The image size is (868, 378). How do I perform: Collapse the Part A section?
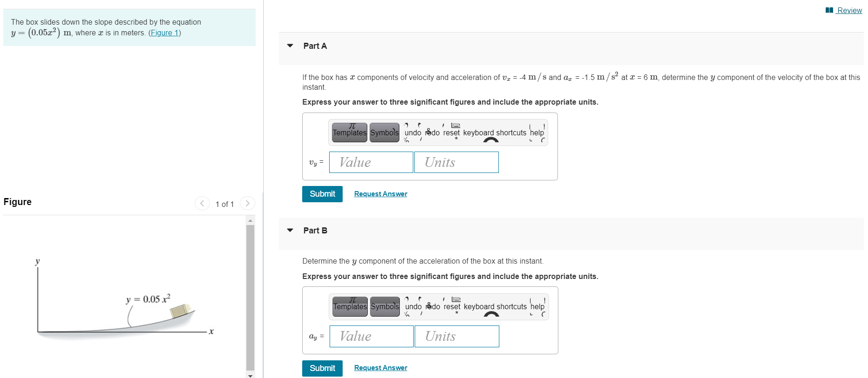290,46
